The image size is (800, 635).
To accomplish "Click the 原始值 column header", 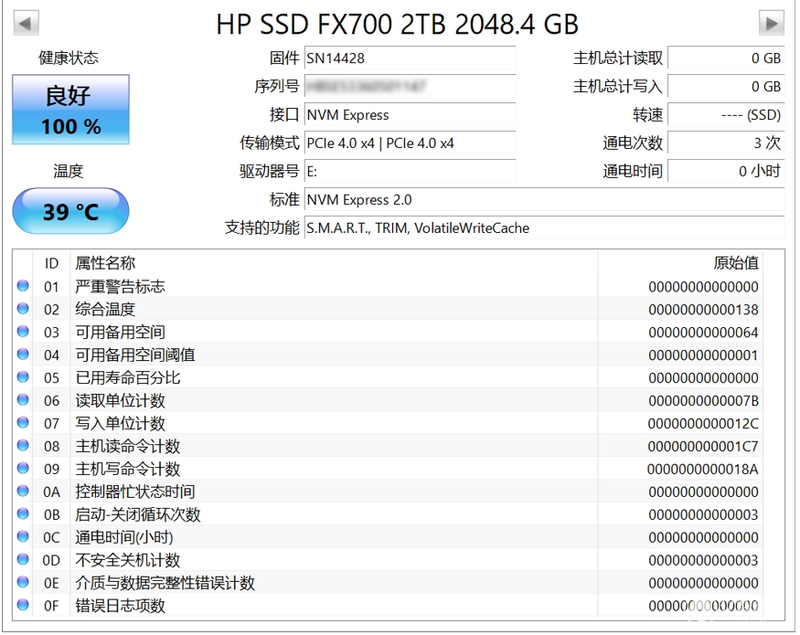I will click(x=680, y=263).
